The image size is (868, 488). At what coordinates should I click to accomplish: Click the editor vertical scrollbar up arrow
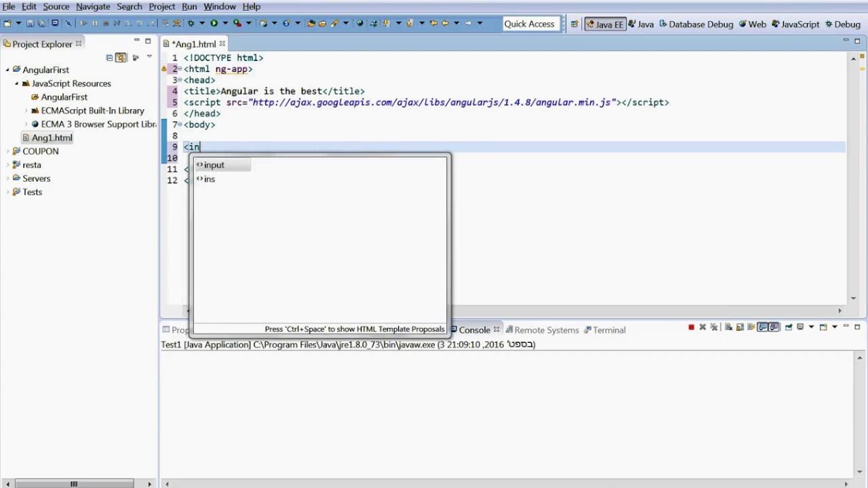click(x=854, y=59)
